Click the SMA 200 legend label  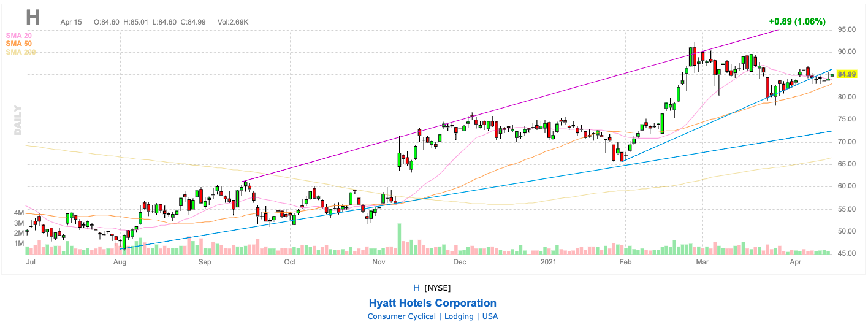(x=21, y=52)
